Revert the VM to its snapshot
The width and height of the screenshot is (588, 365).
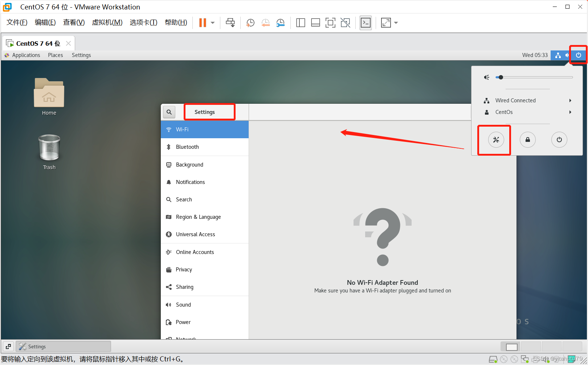pos(265,23)
